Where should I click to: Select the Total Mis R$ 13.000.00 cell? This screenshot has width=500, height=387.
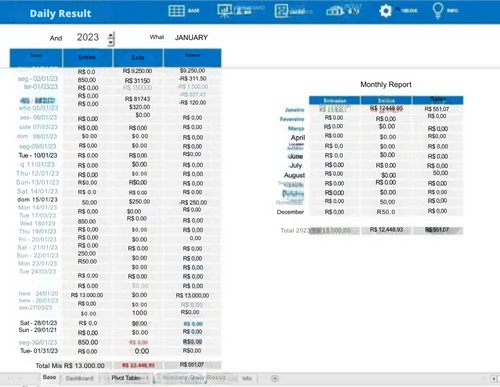pos(70,366)
